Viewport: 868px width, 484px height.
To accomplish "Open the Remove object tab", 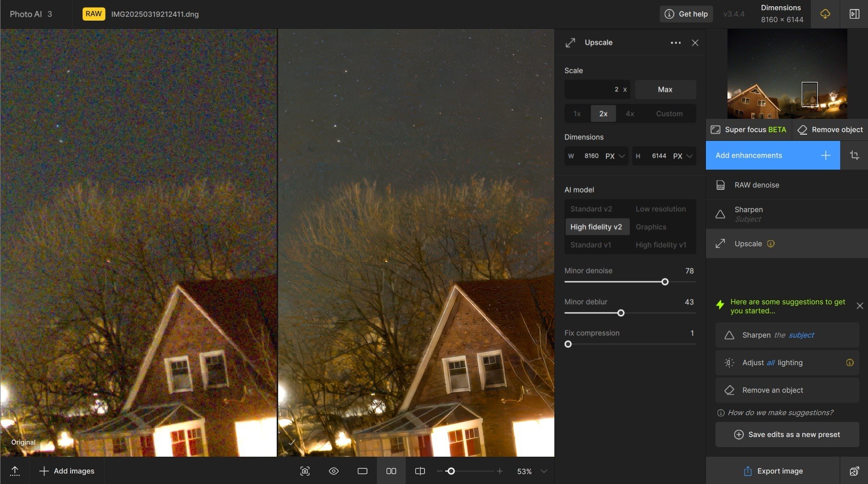I will click(830, 130).
